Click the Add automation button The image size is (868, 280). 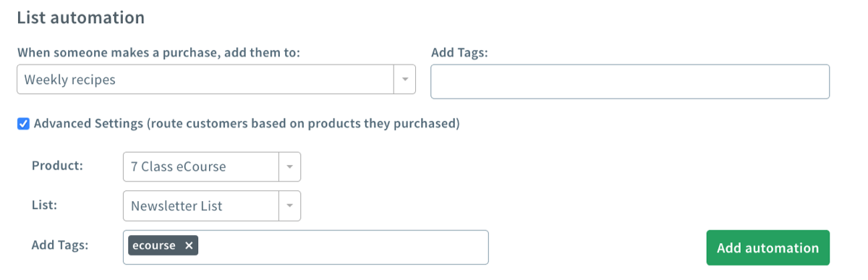(x=767, y=248)
